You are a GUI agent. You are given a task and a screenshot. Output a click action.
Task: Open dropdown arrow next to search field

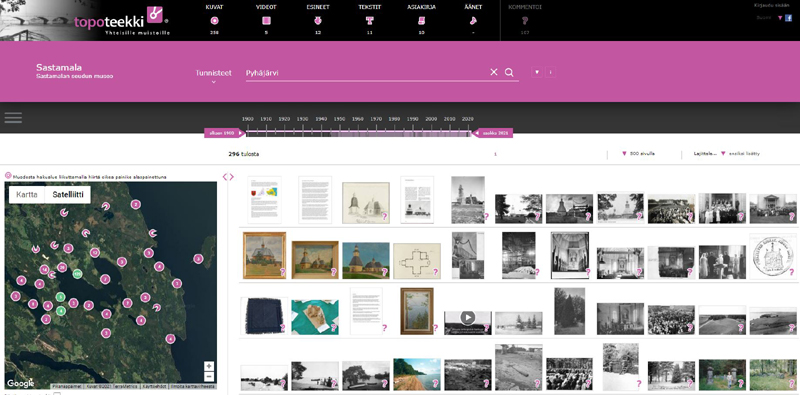tap(536, 72)
